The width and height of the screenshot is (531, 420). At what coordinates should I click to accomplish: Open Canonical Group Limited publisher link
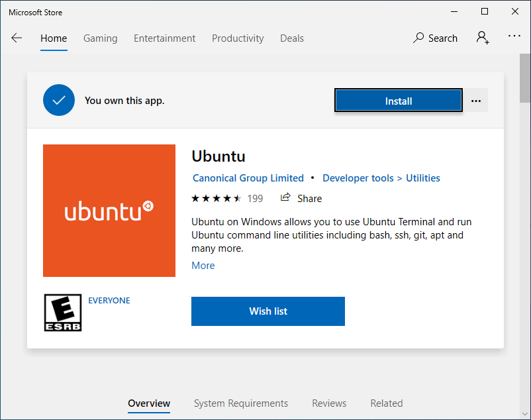[248, 178]
